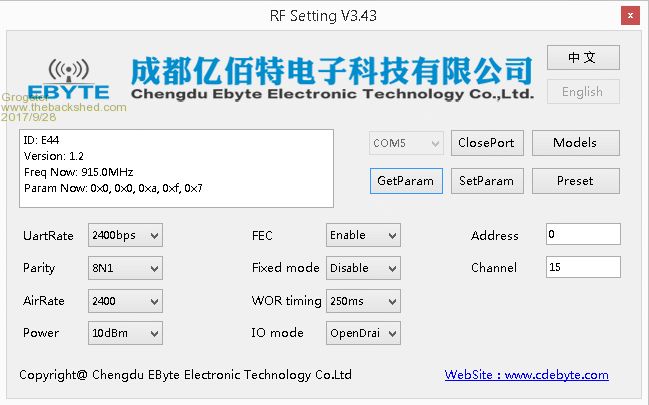This screenshot has height=405, width=649.
Task: Click the Preset button
Action: pyautogui.click(x=575, y=181)
